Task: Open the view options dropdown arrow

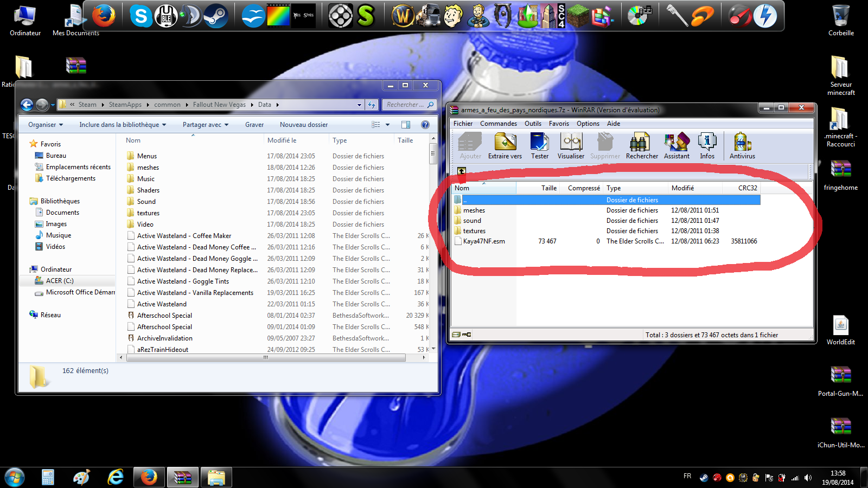Action: 387,125
